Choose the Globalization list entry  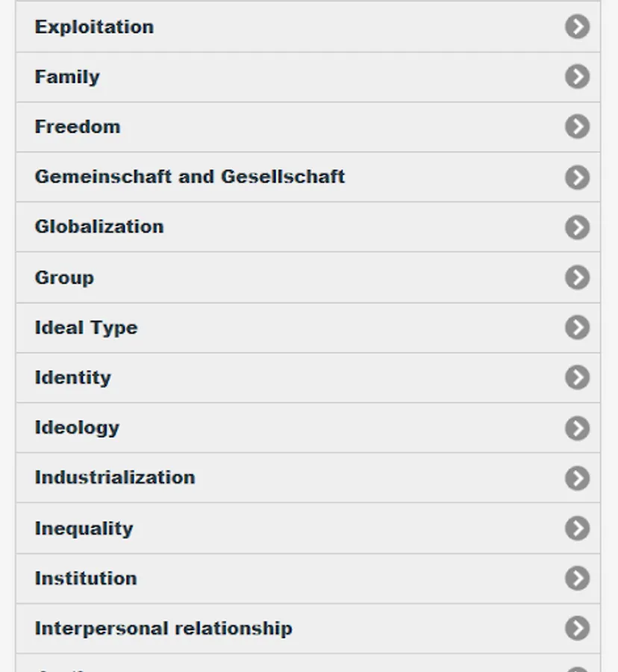(99, 227)
